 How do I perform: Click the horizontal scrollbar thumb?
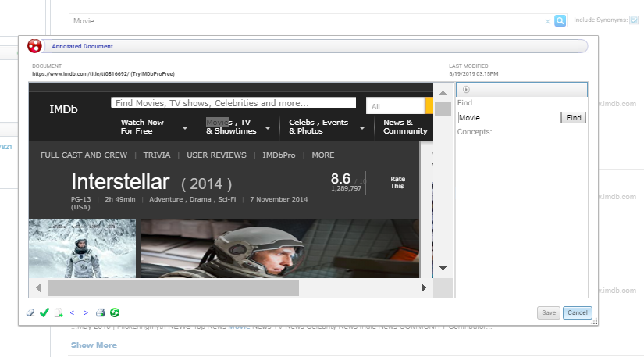point(173,288)
